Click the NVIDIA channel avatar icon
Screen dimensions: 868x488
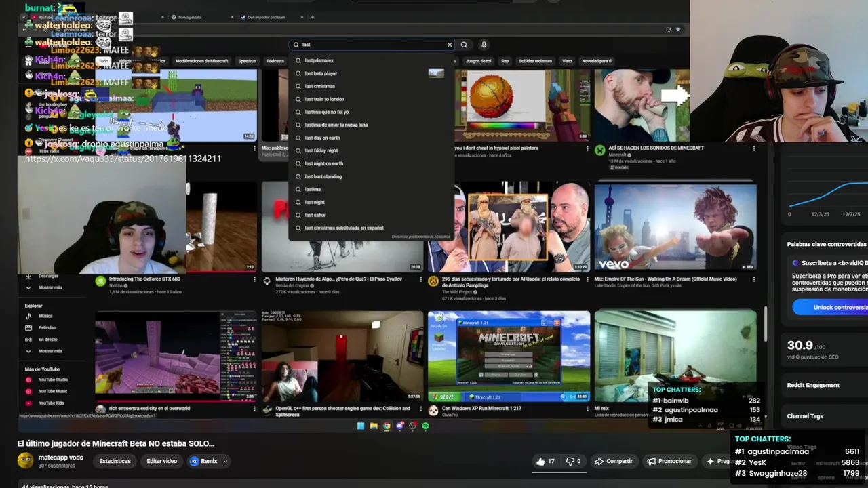(100, 281)
